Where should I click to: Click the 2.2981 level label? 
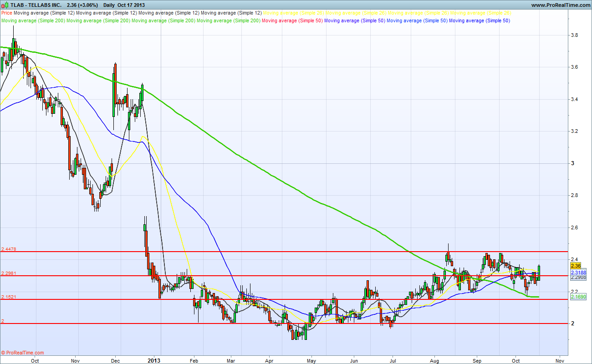coord(9,273)
